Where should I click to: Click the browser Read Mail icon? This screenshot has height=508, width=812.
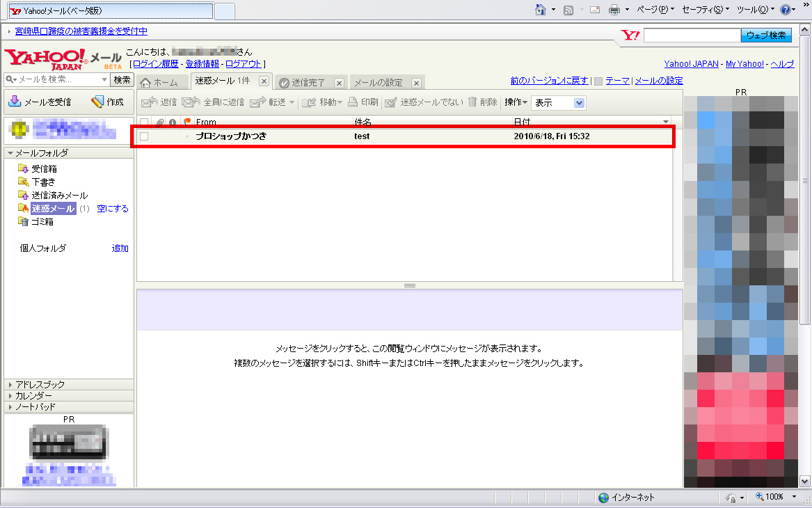(x=595, y=10)
